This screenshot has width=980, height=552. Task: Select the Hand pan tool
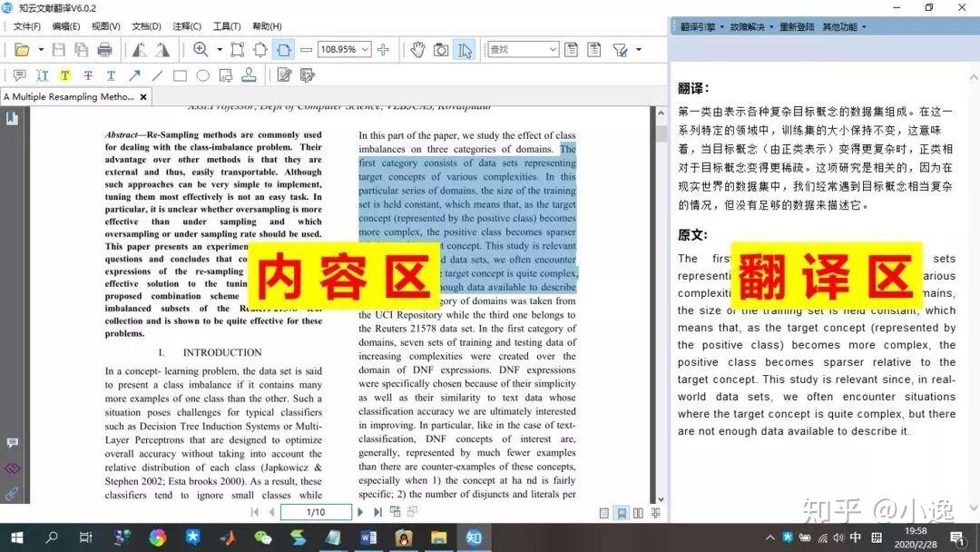[419, 49]
